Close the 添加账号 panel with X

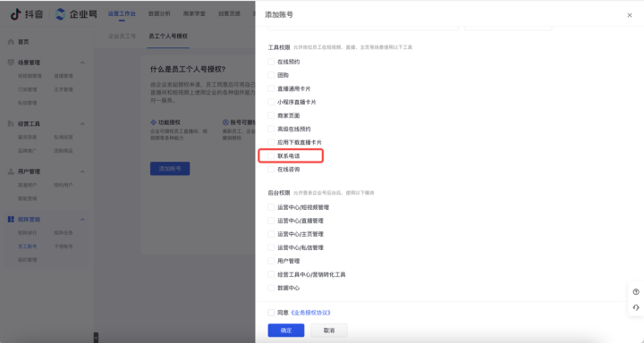pyautogui.click(x=630, y=15)
